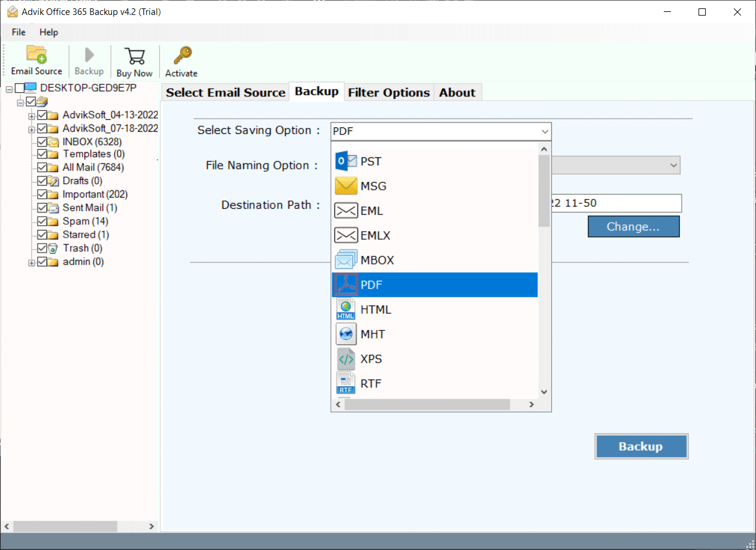Switch to the Backup tab
The image size is (756, 550).
click(x=317, y=91)
